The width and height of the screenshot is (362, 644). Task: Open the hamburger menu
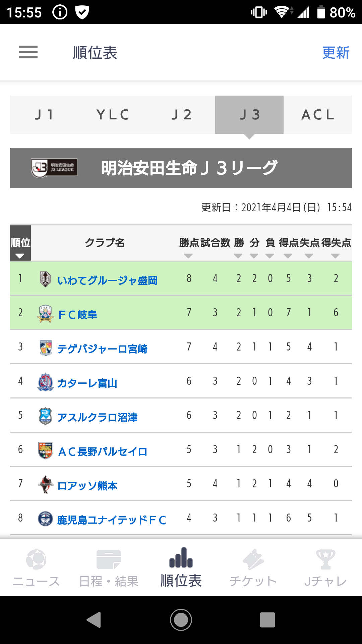pyautogui.click(x=28, y=52)
